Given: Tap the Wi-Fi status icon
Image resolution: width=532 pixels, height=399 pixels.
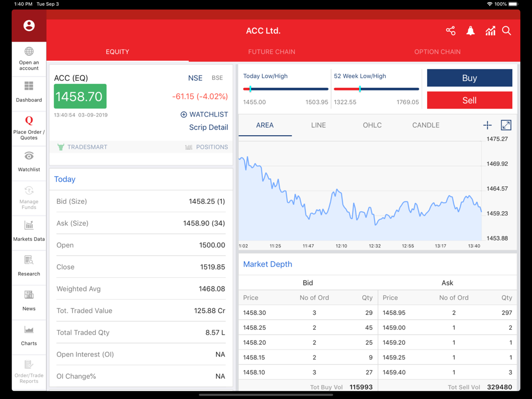Looking at the screenshot, I should (x=489, y=4).
